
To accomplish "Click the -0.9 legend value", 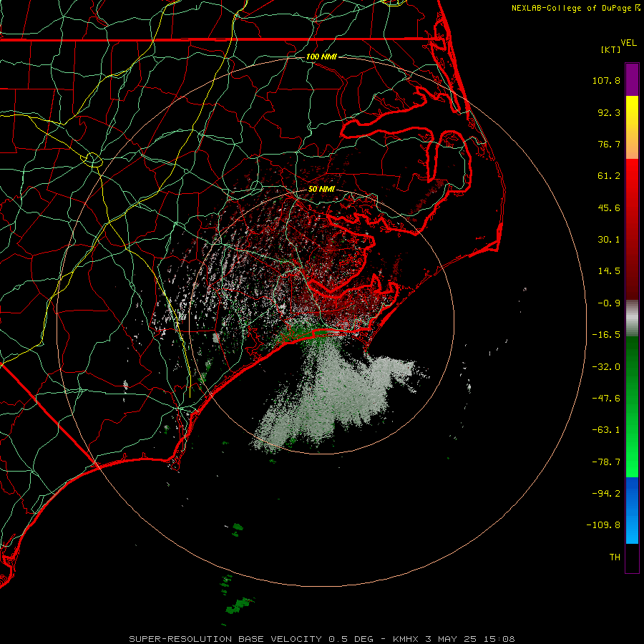I will pos(609,303).
